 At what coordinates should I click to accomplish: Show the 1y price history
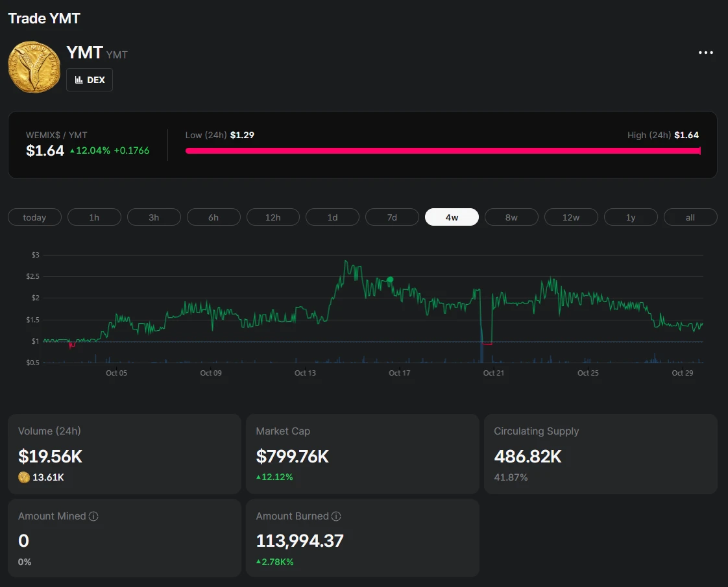[x=631, y=217]
